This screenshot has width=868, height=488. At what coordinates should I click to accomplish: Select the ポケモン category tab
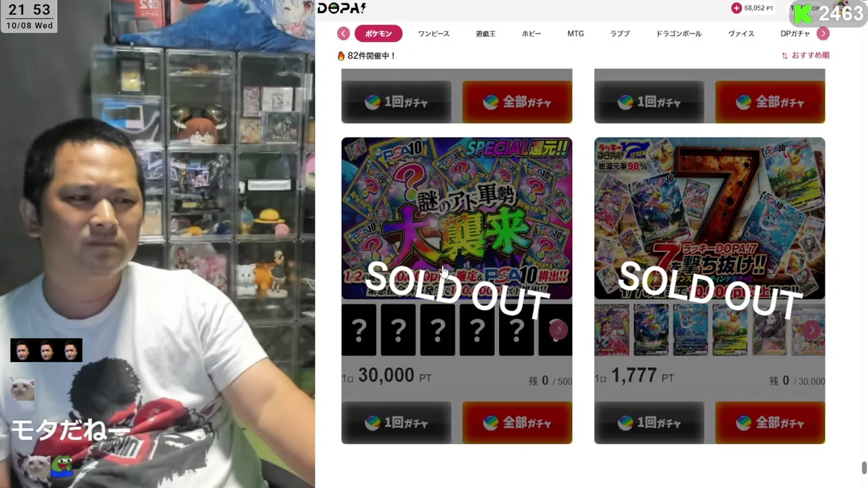click(378, 34)
